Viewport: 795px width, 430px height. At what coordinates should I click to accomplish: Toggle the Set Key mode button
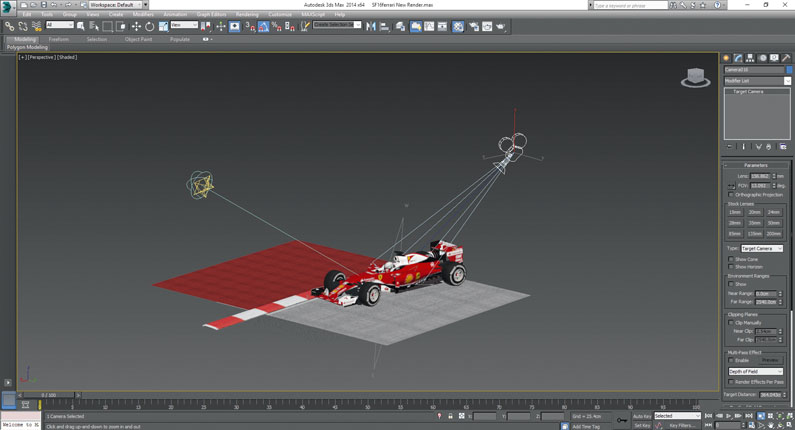[642, 425]
